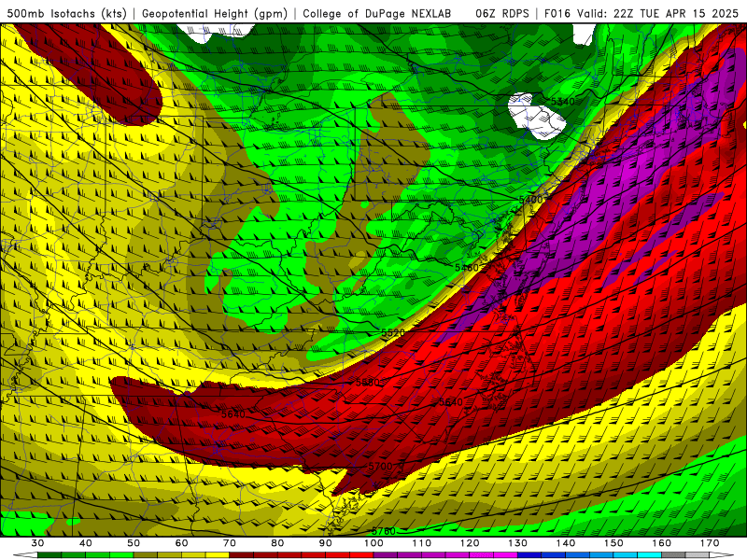Click the right arrow end of color bar
747x560 pixels.
click(722, 555)
